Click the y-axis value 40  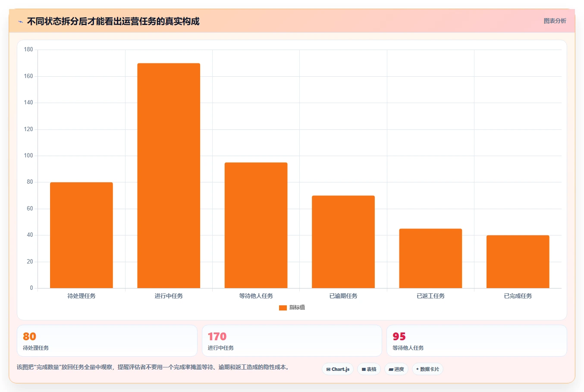(x=30, y=235)
